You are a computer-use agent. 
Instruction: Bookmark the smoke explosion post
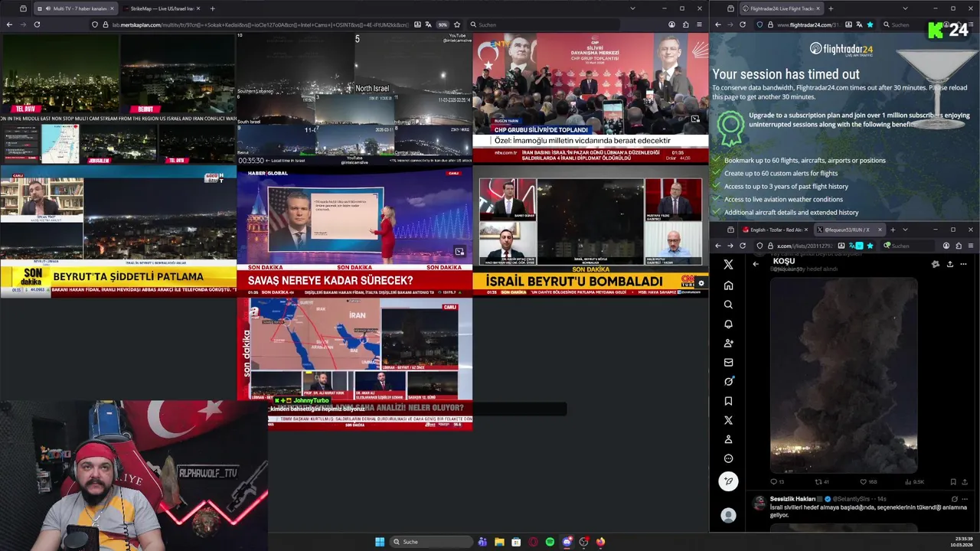(953, 482)
